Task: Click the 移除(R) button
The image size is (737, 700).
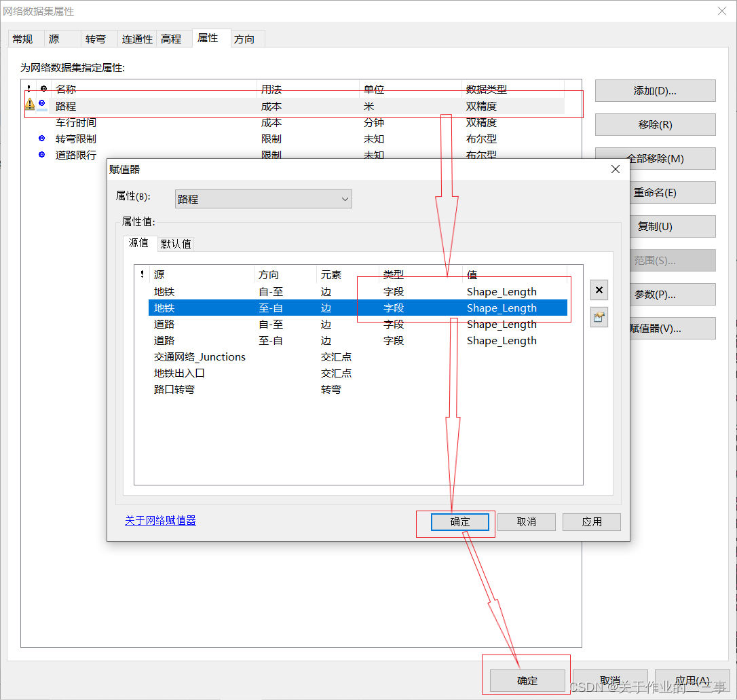Action: [655, 124]
